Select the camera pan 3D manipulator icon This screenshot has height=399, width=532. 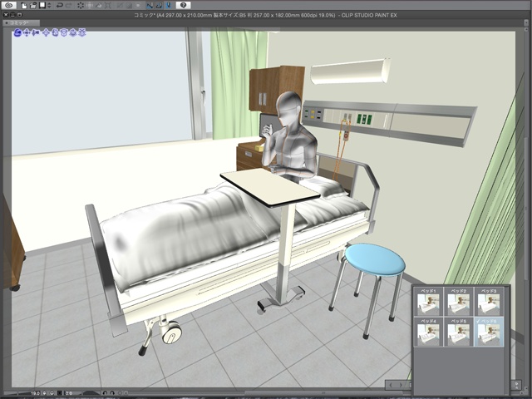[x=27, y=32]
